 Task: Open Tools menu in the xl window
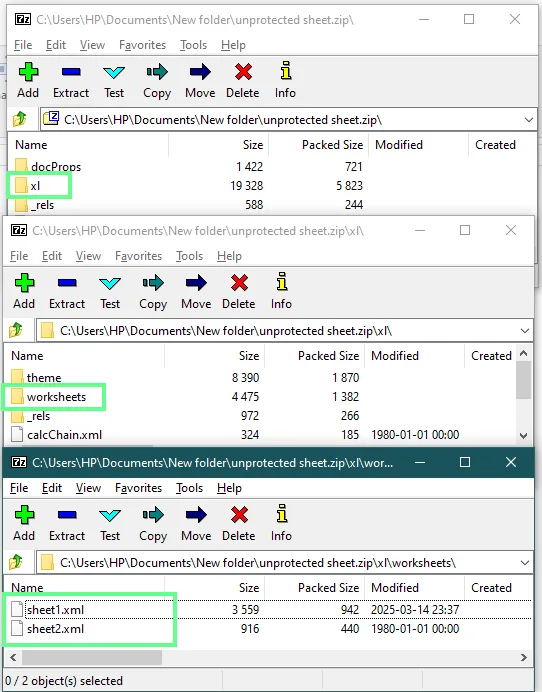189,256
